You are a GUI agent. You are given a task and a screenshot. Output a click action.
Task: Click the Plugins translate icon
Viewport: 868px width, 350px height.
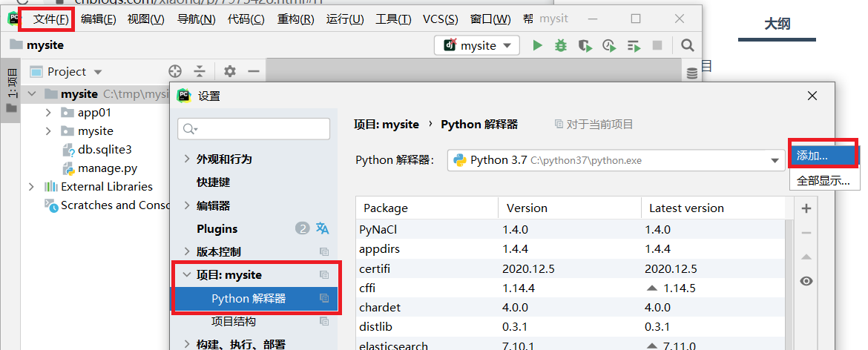pos(322,228)
